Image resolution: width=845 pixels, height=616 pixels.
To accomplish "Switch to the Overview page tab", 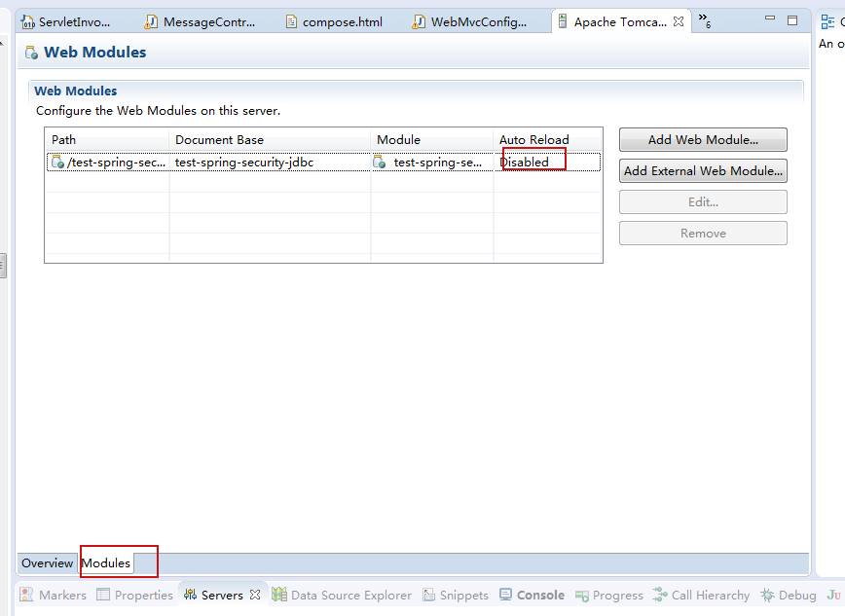I will [48, 563].
